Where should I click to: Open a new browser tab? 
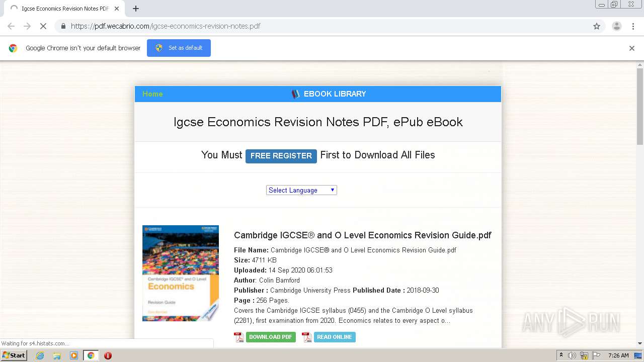click(x=136, y=9)
